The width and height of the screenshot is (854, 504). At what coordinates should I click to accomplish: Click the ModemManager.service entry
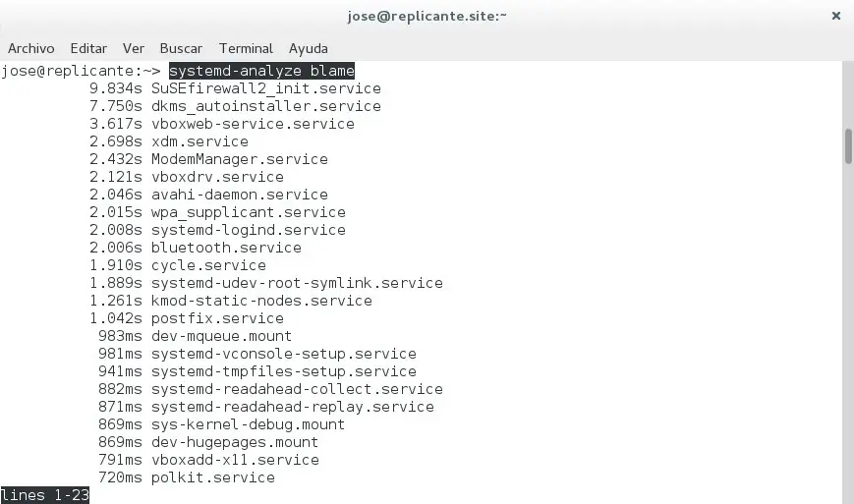coord(240,159)
